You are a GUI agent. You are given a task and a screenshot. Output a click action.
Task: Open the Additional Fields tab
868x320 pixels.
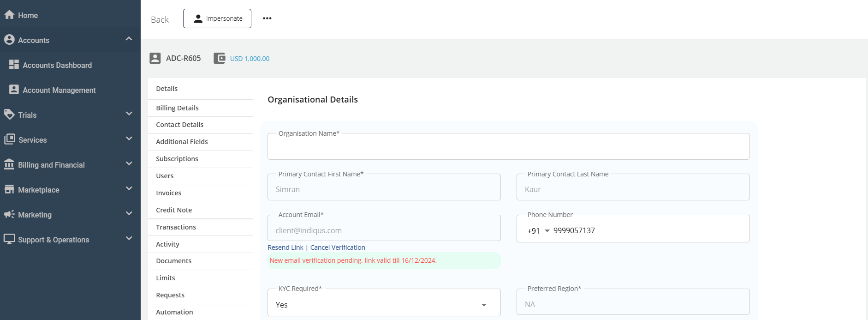click(200, 142)
